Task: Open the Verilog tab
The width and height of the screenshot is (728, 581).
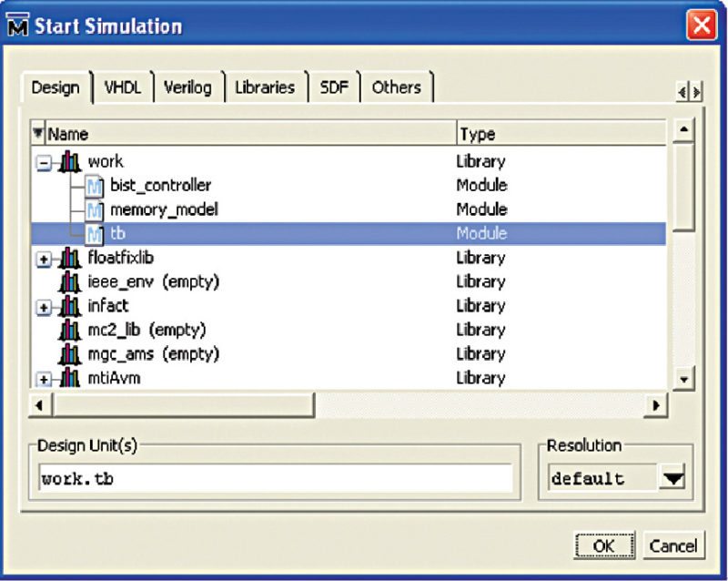Action: [x=188, y=88]
